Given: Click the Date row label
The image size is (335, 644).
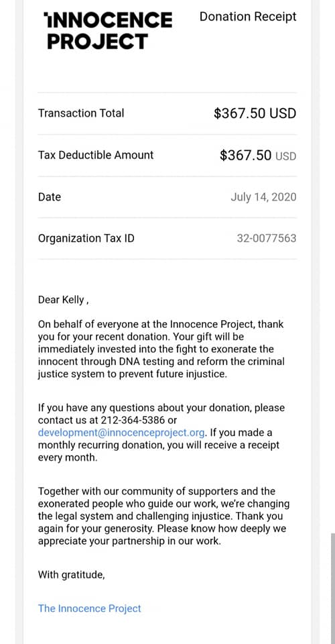Looking at the screenshot, I should pyautogui.click(x=49, y=197).
